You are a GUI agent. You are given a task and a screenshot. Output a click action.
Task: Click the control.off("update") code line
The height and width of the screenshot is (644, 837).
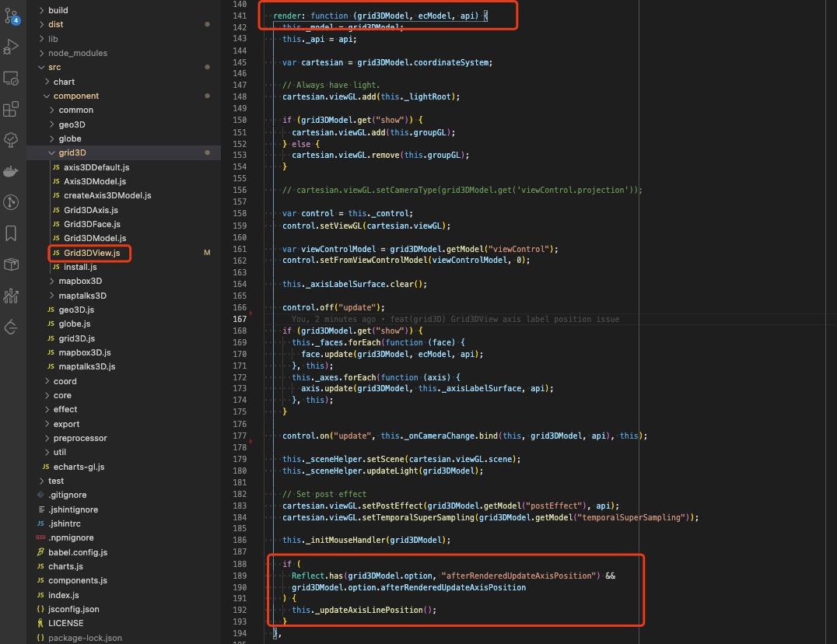pos(334,307)
